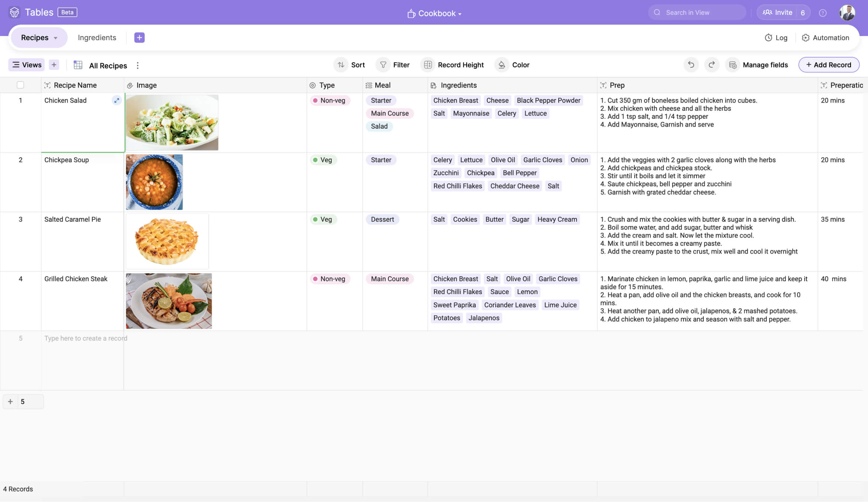Expand the Recipes tab dropdown arrow
The image size is (868, 502).
(x=56, y=38)
